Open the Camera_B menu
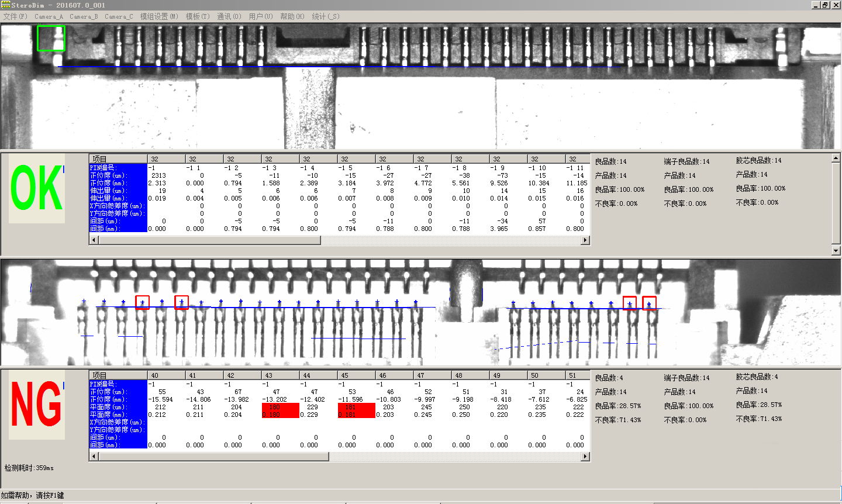The image size is (842, 504). tap(84, 16)
